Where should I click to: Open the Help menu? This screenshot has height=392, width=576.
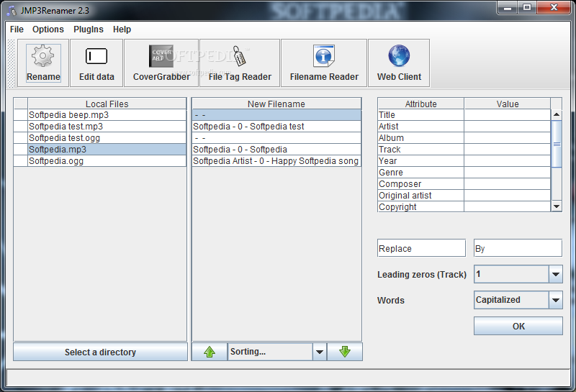pos(122,29)
